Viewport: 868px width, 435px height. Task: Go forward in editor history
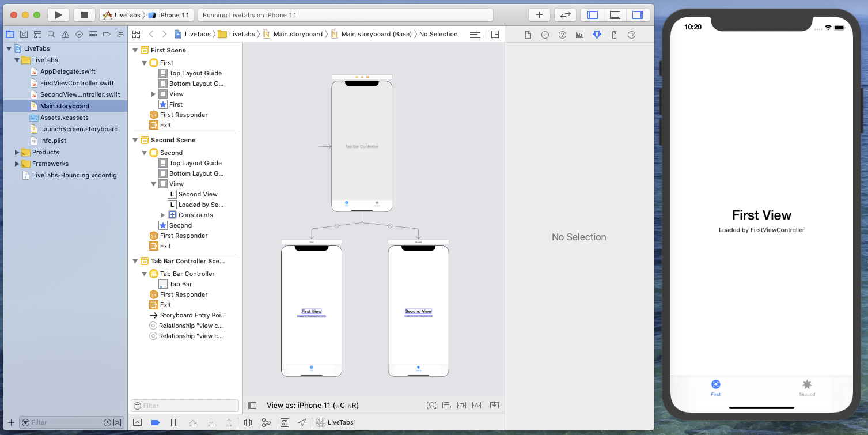[165, 34]
